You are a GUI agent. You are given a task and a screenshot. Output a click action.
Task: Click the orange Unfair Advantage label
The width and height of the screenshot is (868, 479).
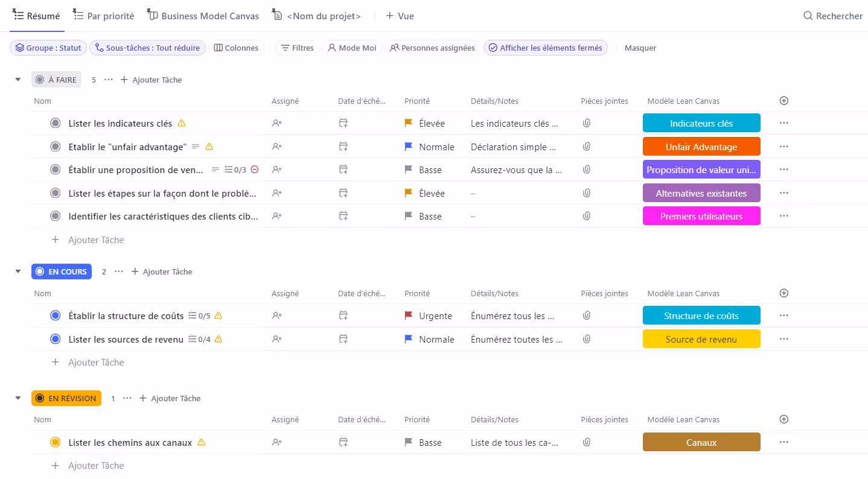(701, 147)
